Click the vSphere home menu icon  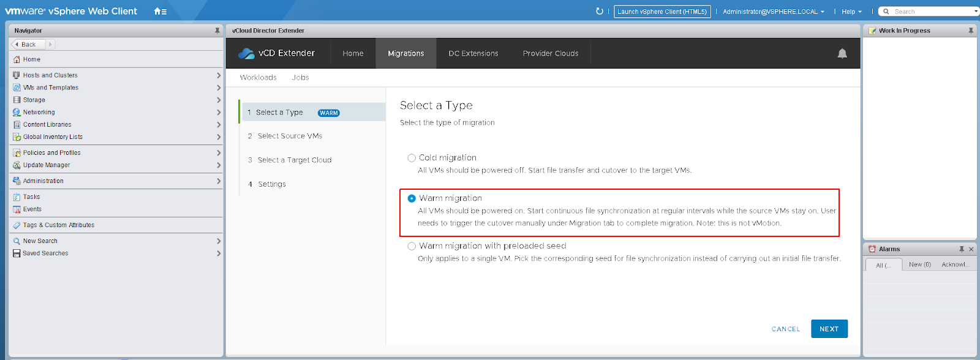tap(160, 12)
